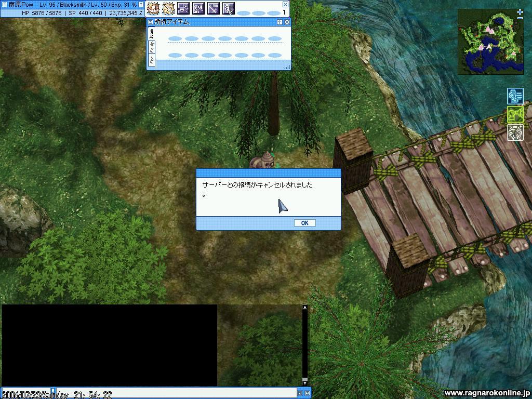Activate the loud shout skill in fourth hotbar slot
The image size is (532, 399).
198,8
